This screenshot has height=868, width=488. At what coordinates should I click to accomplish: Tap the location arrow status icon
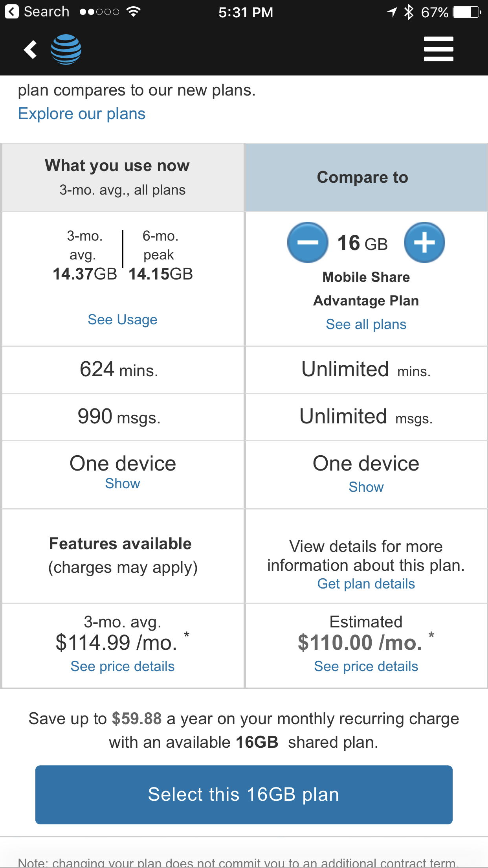(392, 12)
